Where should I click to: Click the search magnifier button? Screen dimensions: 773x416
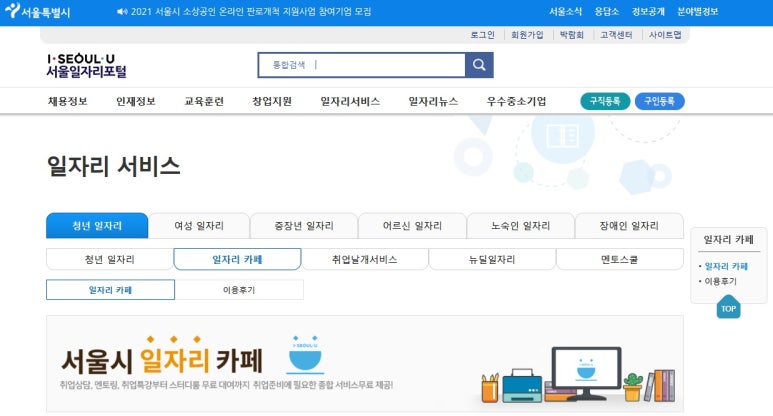[x=479, y=65]
